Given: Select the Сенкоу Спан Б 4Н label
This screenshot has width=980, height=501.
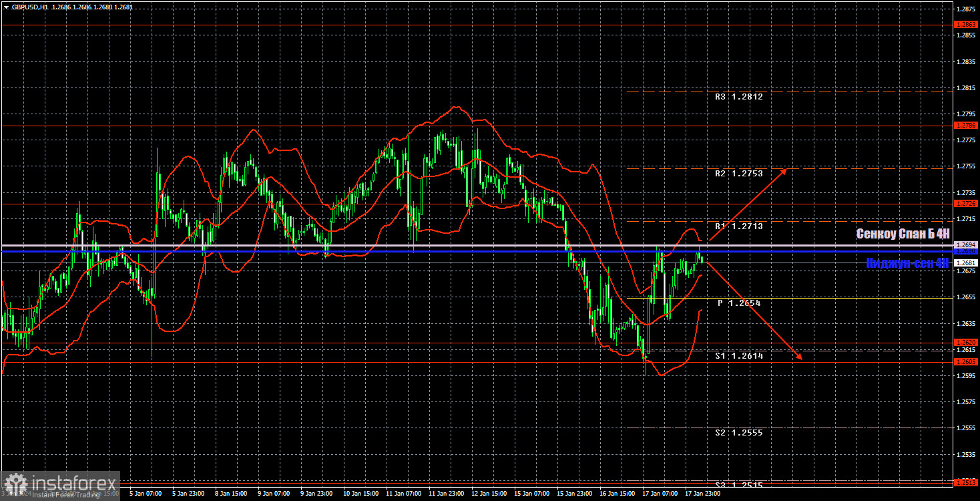Looking at the screenshot, I should (x=903, y=234).
